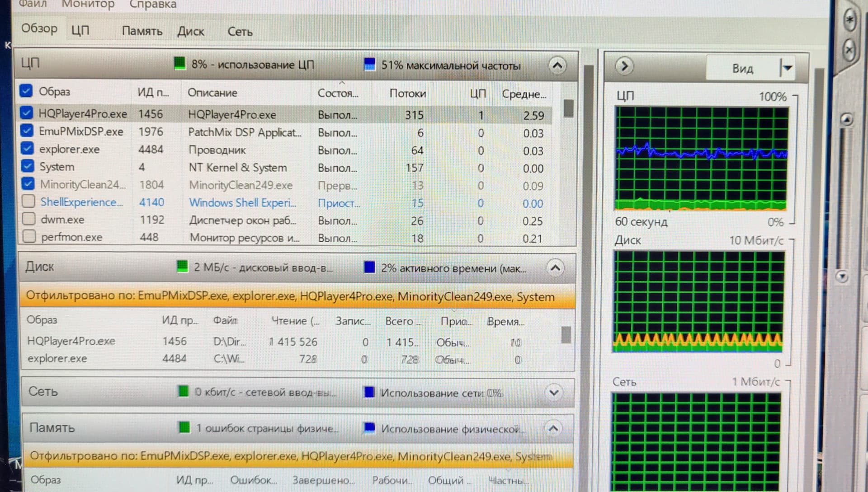Click the Вид button
Image resolution: width=868 pixels, height=492 pixels.
tap(742, 69)
